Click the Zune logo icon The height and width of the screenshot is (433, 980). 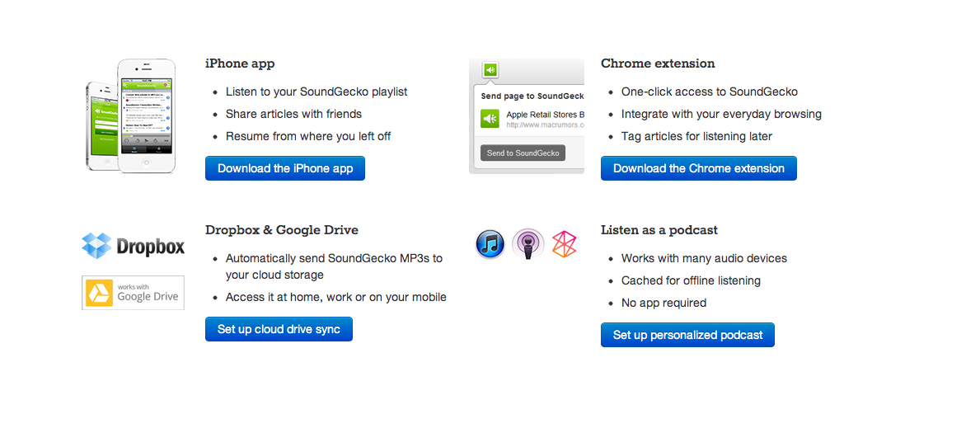[565, 244]
